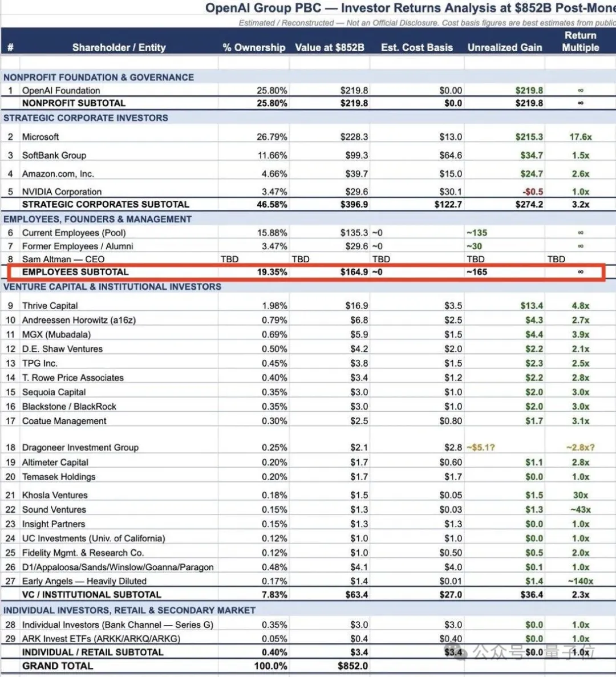Image resolution: width=616 pixels, height=677 pixels.
Task: Click the "Coatue Management" cell
Action: point(64,421)
